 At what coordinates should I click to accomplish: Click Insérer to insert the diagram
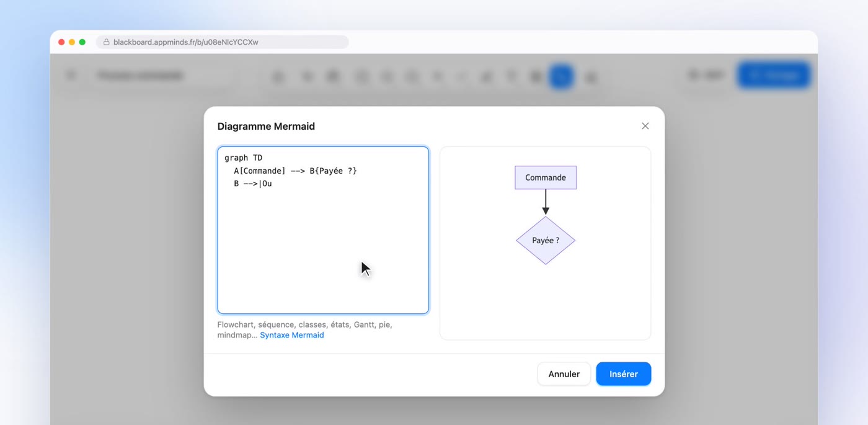623,374
